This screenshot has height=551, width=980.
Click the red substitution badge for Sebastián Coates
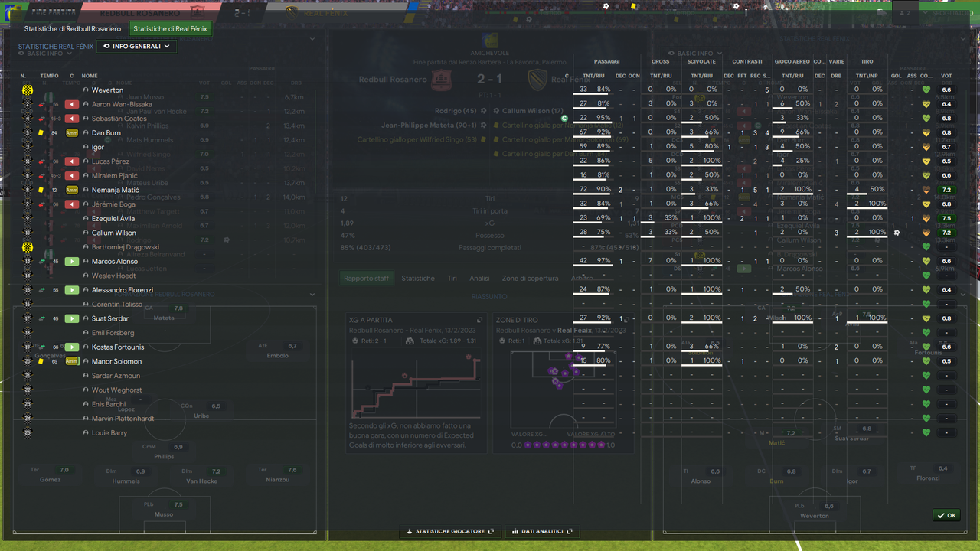[x=72, y=119]
